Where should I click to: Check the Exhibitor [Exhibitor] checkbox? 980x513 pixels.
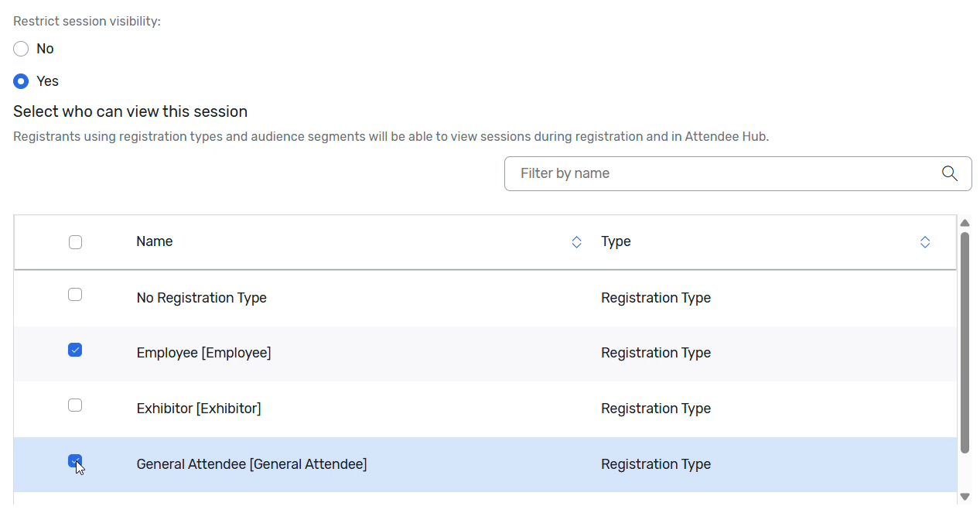pyautogui.click(x=75, y=405)
